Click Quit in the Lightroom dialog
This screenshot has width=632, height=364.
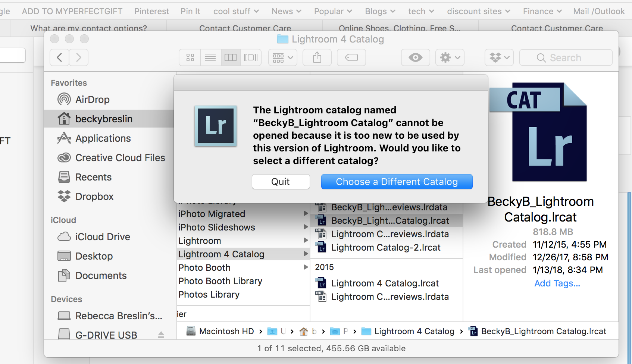coord(281,182)
